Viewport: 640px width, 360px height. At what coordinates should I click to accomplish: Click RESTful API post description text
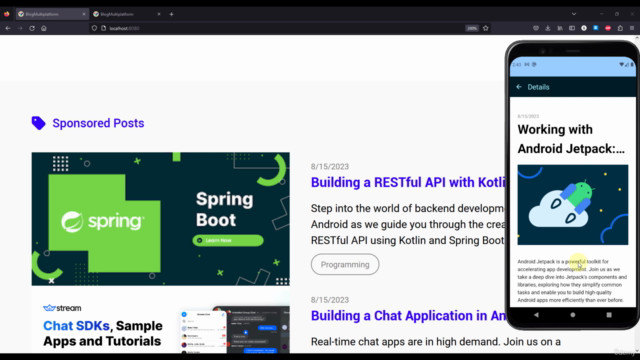(408, 224)
